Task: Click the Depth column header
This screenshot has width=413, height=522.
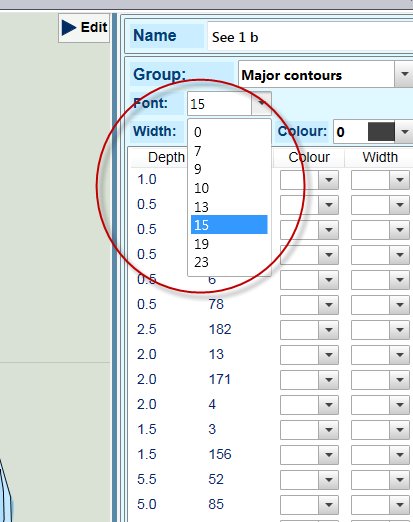Action: tap(166, 157)
